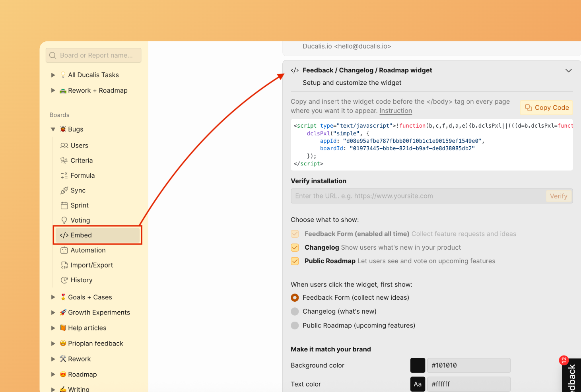This screenshot has height=392, width=581.
Task: Collapse the Feedback widget section chevron
Action: coord(568,70)
